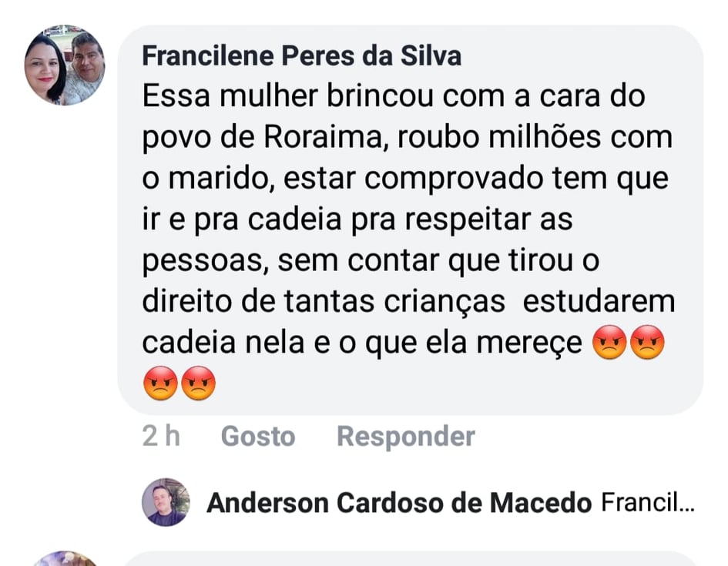Open Francilene Peres da Silva's profile picture
Screen dimensions: 728x566
point(65,69)
